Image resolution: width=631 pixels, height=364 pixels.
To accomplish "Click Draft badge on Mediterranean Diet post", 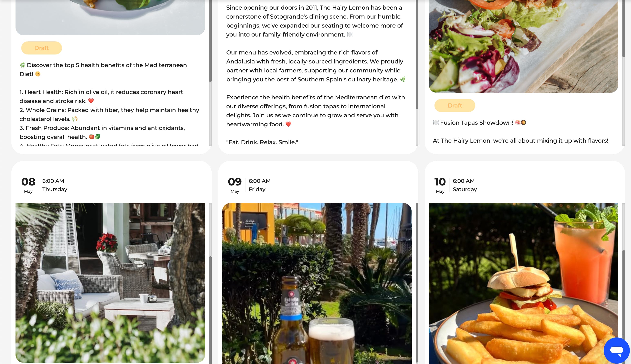I will 41,48.
